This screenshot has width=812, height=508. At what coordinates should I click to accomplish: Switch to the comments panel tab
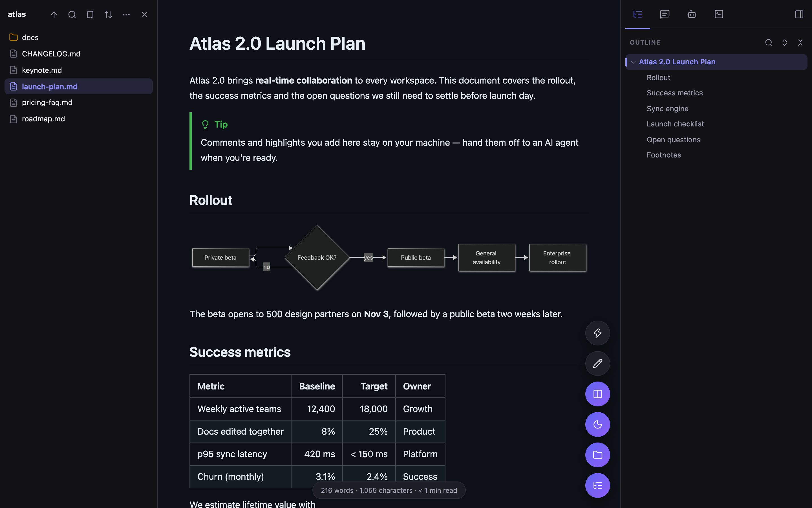[x=665, y=14]
